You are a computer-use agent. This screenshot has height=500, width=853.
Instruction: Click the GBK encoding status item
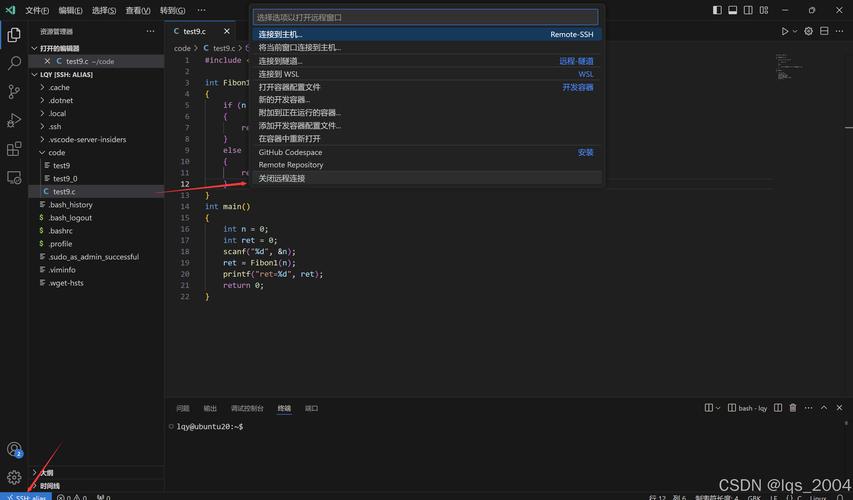tap(754, 497)
